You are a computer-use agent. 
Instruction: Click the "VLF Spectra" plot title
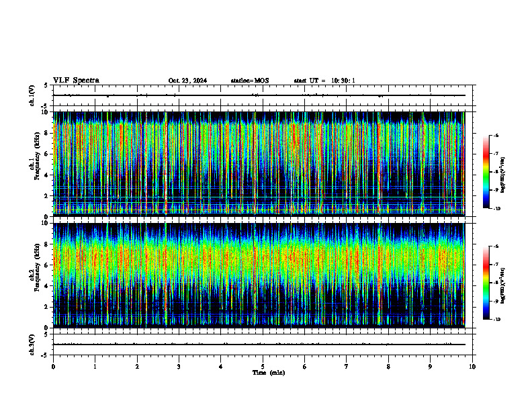76,81
